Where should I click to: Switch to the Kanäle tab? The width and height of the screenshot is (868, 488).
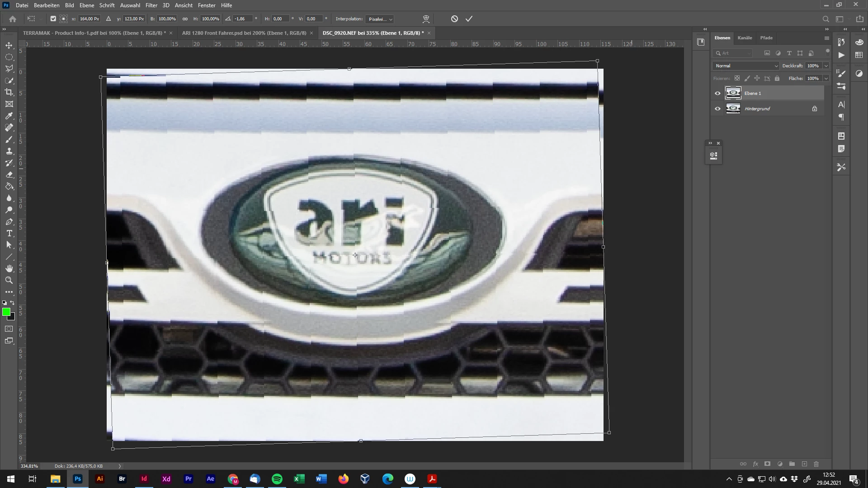(745, 38)
